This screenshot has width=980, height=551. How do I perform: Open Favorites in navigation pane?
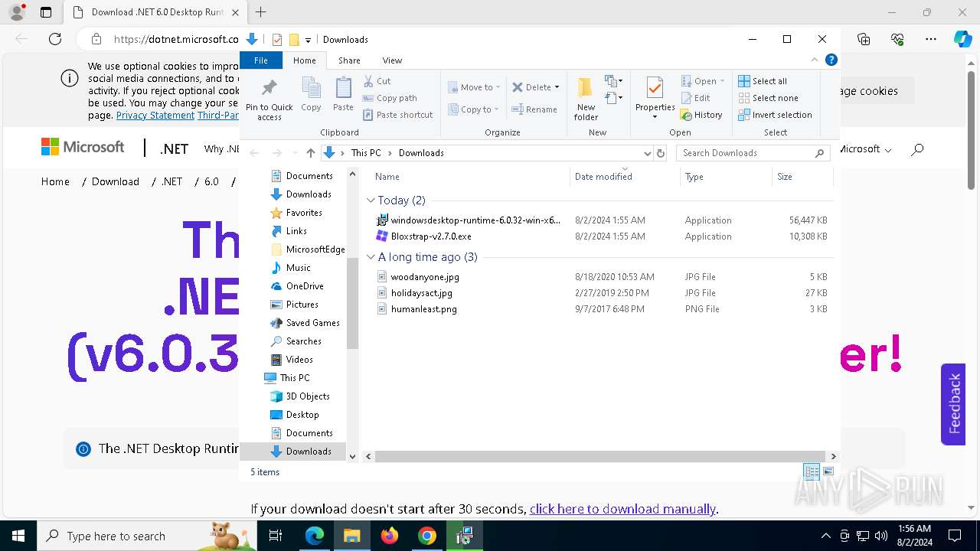303,213
